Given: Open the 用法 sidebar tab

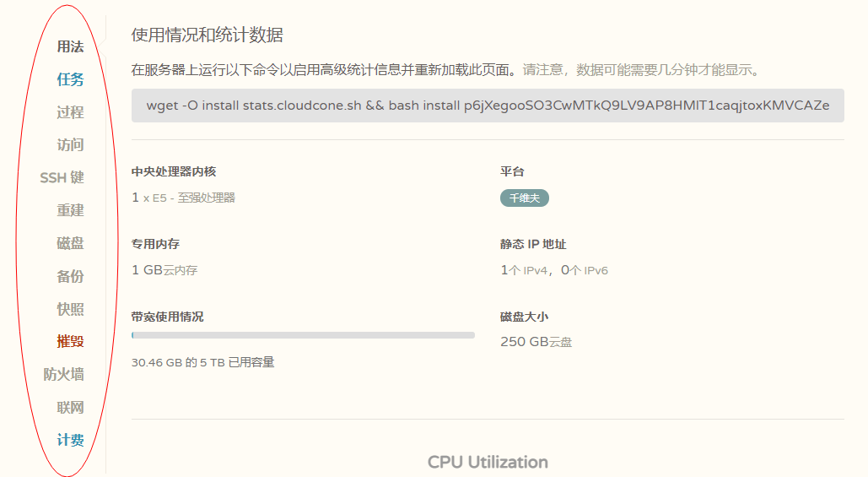Looking at the screenshot, I should (70, 47).
